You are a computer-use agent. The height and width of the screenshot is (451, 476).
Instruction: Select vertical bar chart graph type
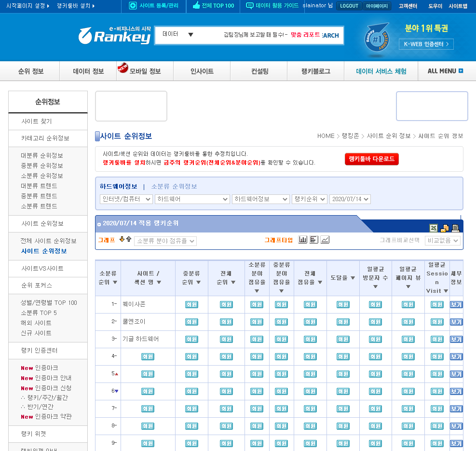tap(303, 240)
